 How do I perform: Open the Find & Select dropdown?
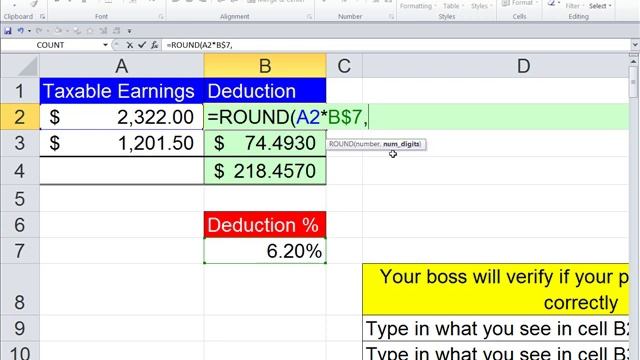tap(600, 6)
